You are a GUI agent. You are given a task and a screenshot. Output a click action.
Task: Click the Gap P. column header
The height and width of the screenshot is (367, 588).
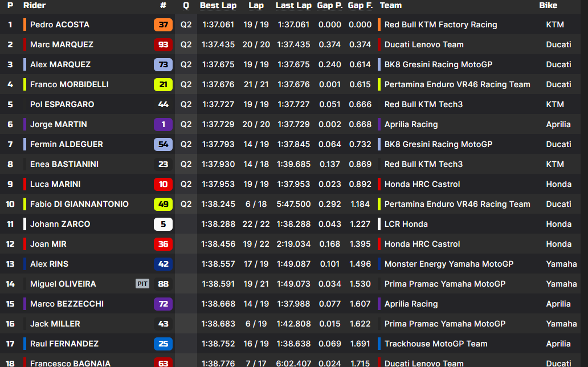330,5
